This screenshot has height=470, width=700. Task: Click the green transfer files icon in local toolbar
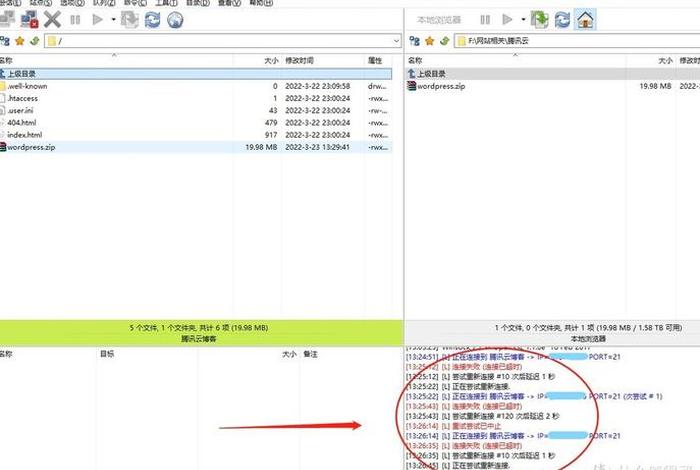[539, 20]
